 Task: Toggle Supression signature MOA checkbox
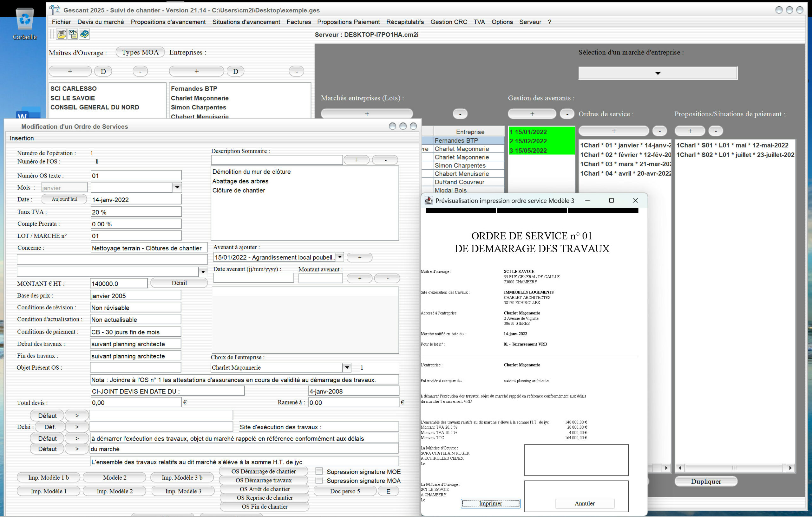pyautogui.click(x=319, y=480)
